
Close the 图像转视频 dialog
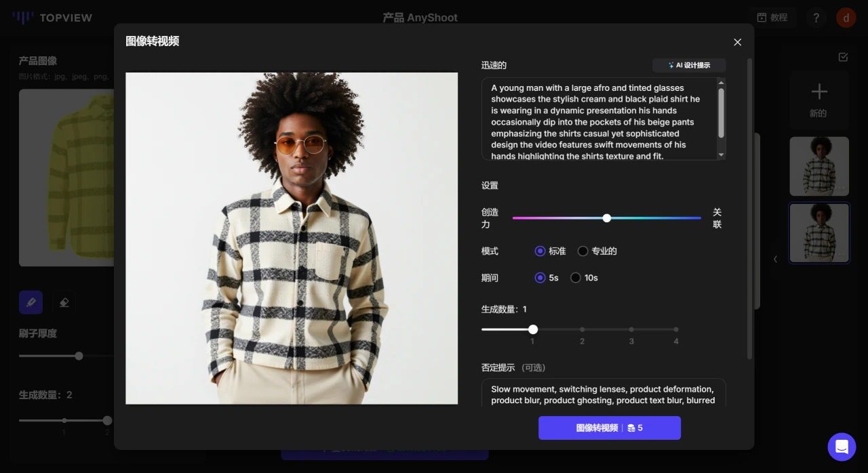point(737,42)
